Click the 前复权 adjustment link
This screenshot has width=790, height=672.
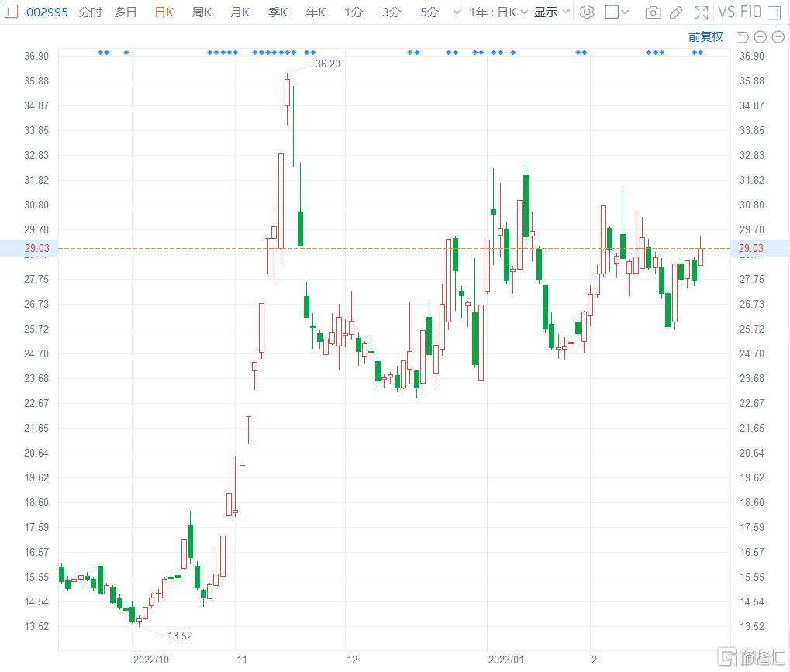(x=705, y=36)
